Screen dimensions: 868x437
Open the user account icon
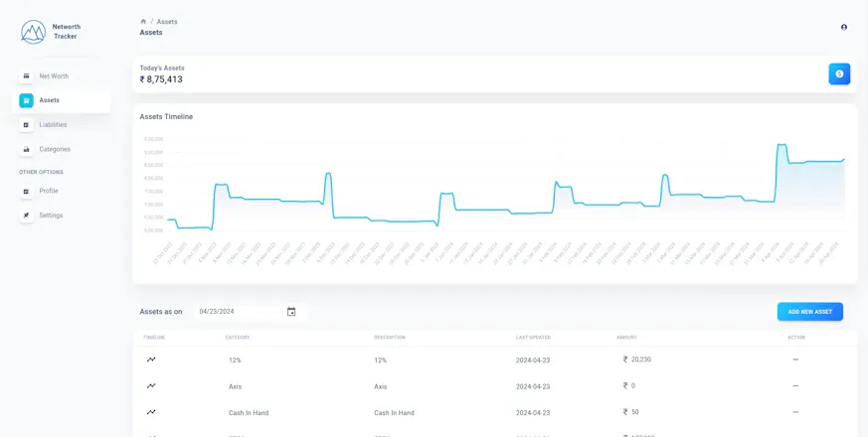844,27
